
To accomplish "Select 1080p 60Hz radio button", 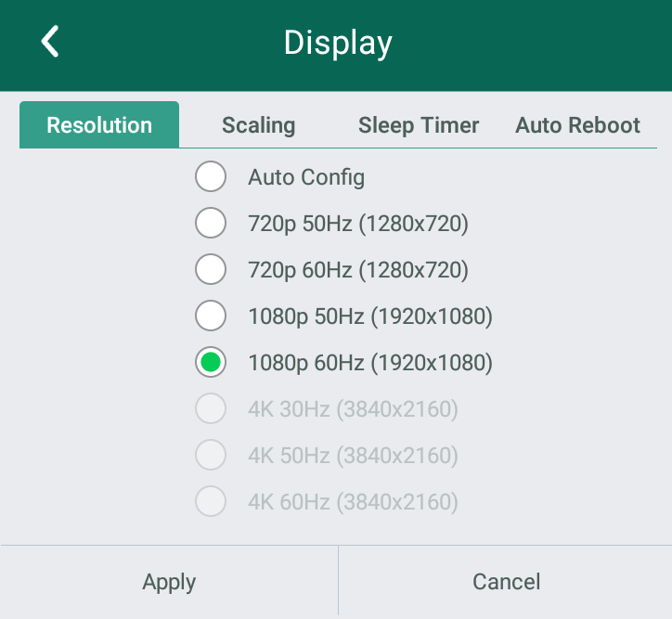I will [211, 362].
